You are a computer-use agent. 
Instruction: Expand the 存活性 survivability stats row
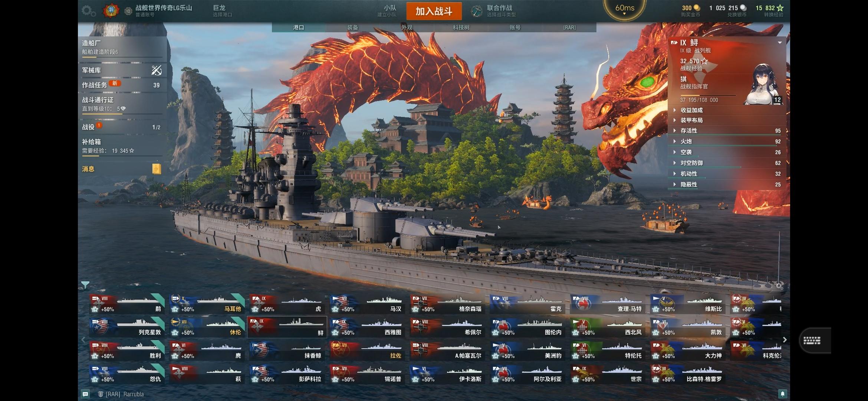point(727,131)
